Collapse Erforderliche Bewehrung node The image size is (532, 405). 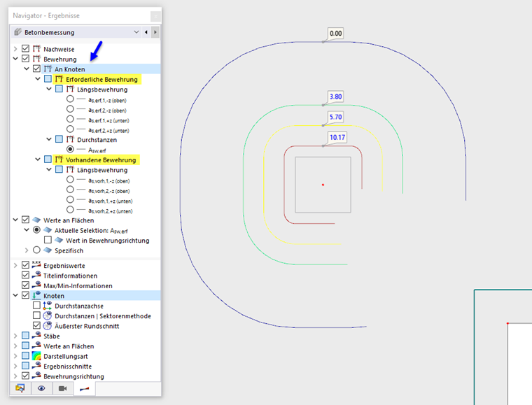[x=38, y=79]
